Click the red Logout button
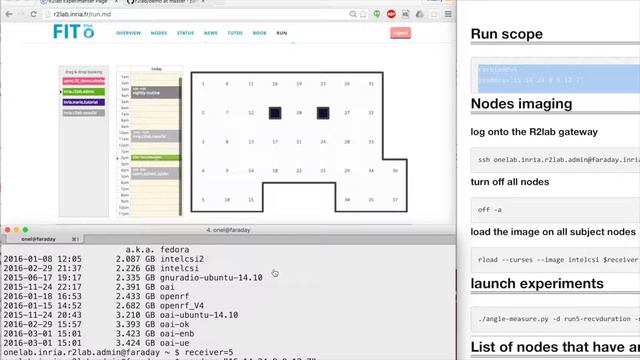The width and height of the screenshot is (640, 360). click(x=400, y=33)
